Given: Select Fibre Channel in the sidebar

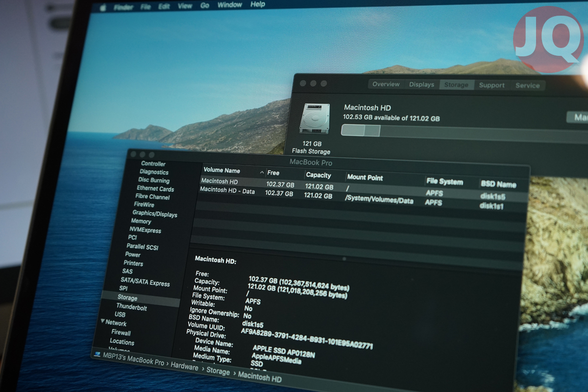Looking at the screenshot, I should tap(152, 197).
